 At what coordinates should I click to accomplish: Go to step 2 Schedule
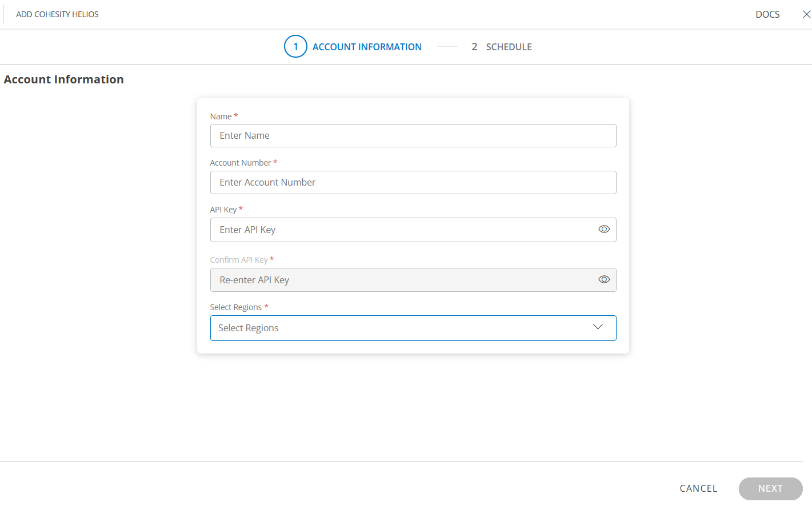click(502, 47)
